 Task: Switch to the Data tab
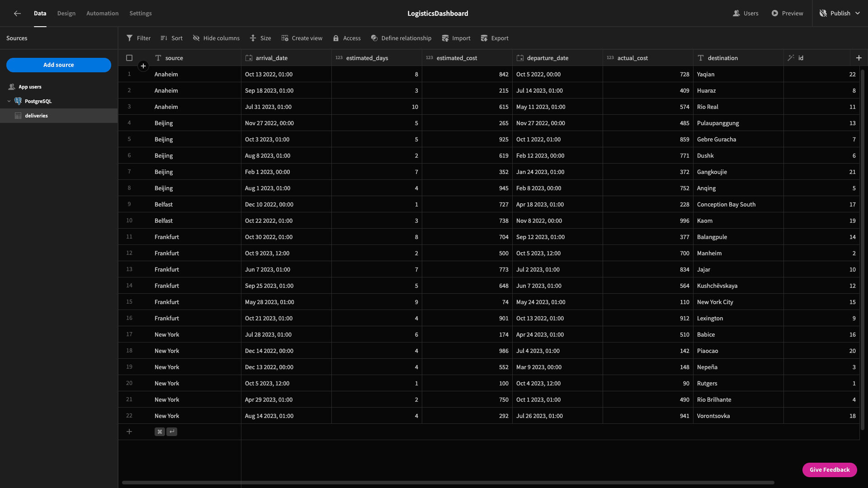click(40, 14)
